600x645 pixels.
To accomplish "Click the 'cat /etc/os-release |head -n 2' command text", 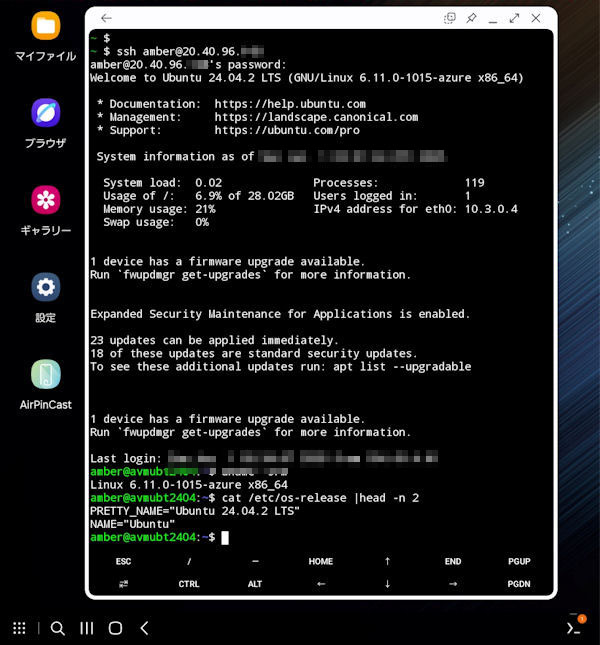I will (320, 498).
